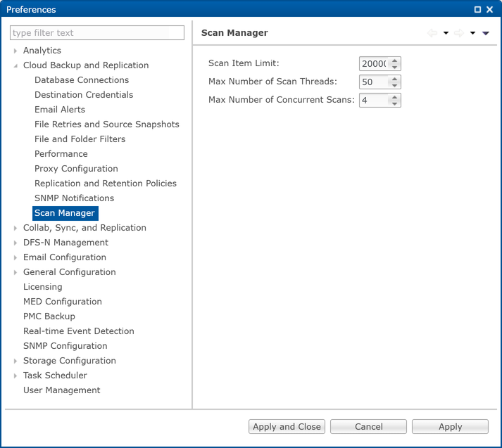The image size is (502, 448).
Task: Select Cloud Backup and Replication item
Action: click(x=86, y=65)
